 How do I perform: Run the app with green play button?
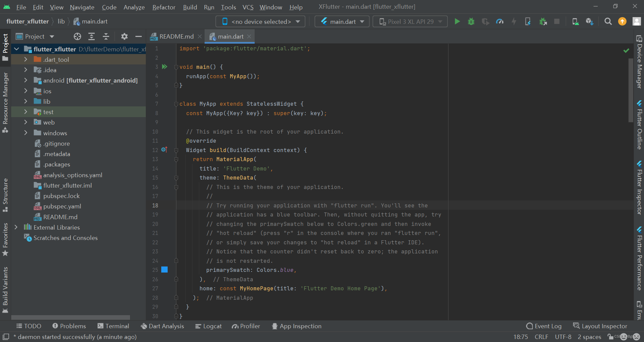pos(457,21)
